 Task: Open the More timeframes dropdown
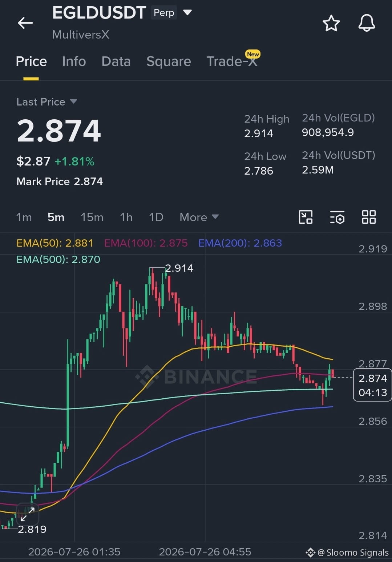pyautogui.click(x=199, y=217)
